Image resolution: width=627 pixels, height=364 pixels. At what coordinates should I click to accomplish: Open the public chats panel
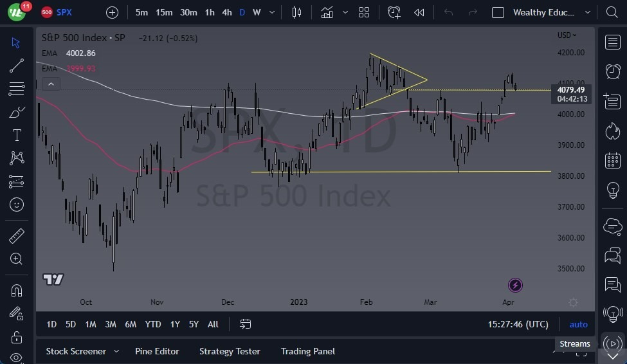click(x=613, y=255)
